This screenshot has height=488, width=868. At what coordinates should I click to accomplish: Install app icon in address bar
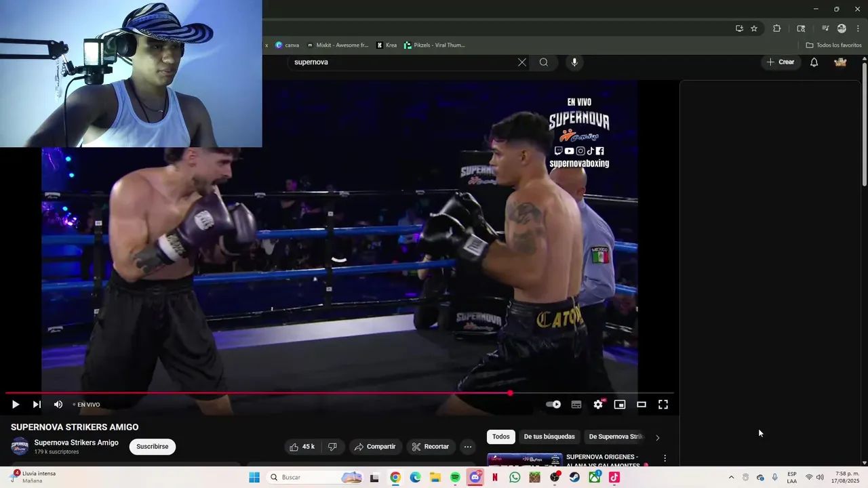click(739, 28)
